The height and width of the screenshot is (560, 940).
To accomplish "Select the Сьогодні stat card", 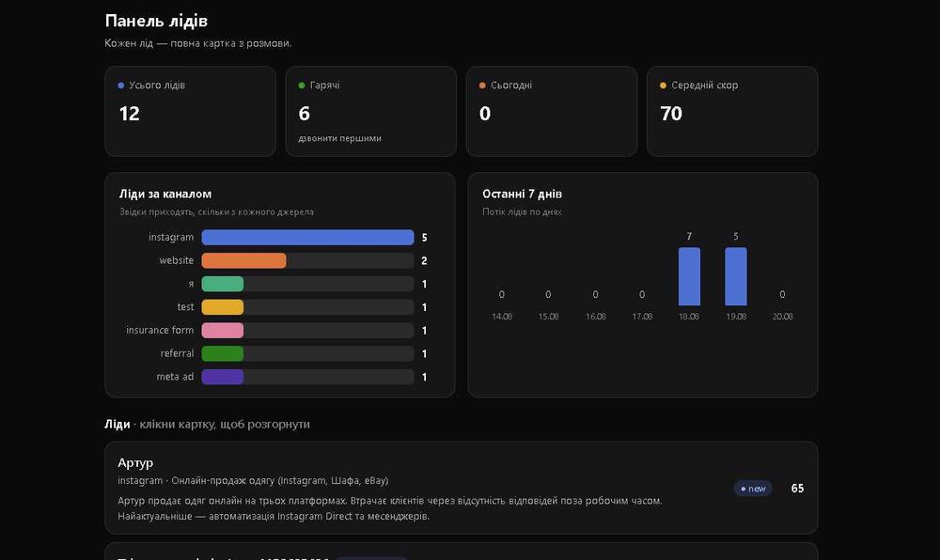I will [552, 112].
